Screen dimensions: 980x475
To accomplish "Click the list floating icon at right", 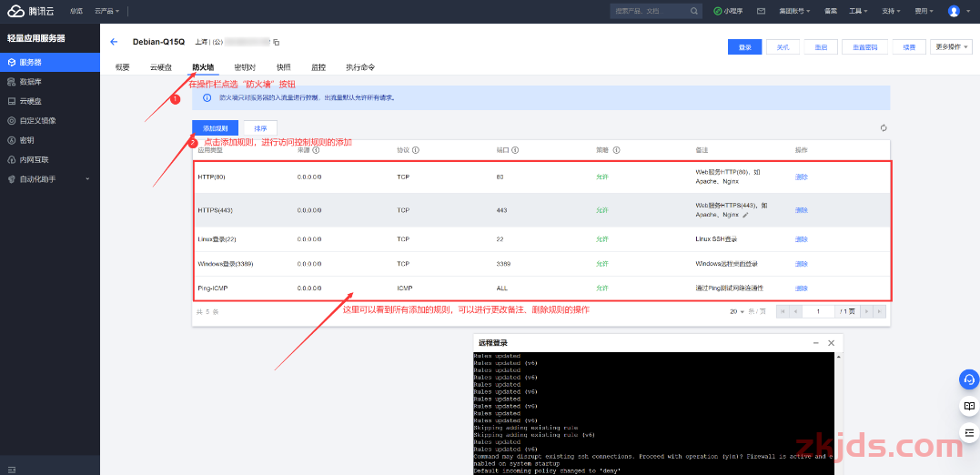I will pyautogui.click(x=969, y=432).
